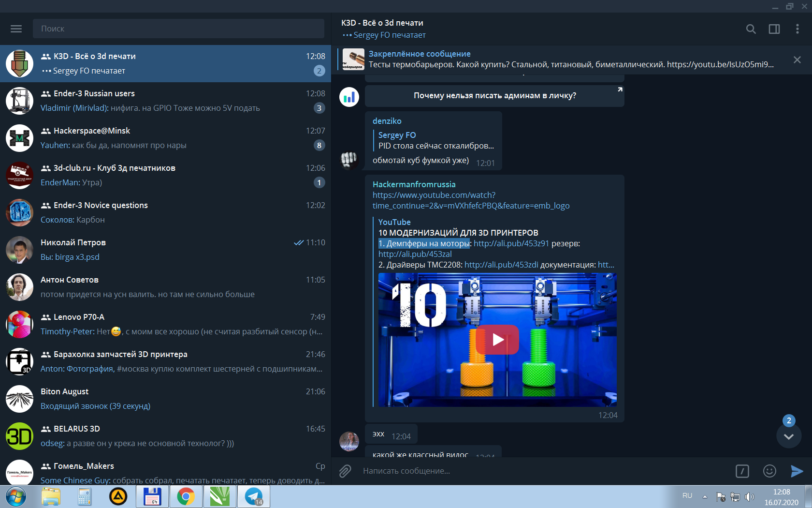Open the 3d-club.ru chat

coord(165,175)
